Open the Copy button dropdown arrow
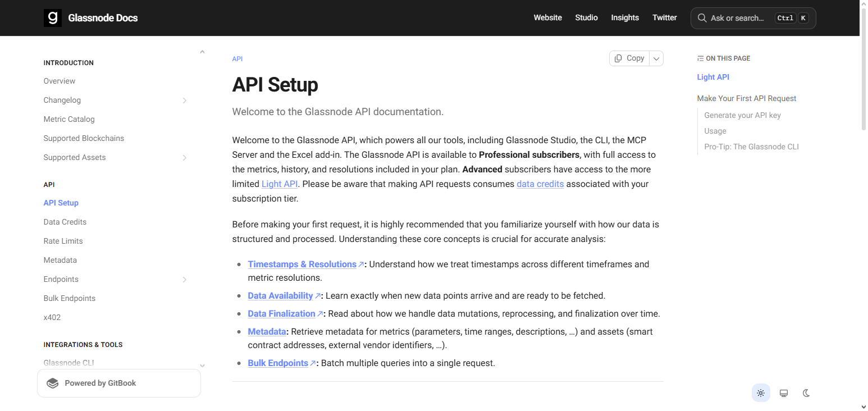 point(656,58)
